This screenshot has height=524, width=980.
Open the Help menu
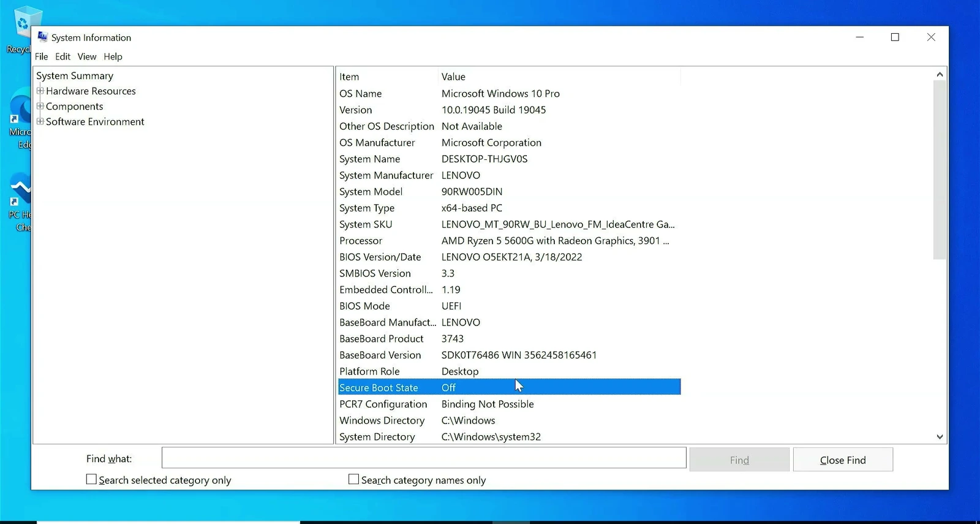(x=113, y=56)
